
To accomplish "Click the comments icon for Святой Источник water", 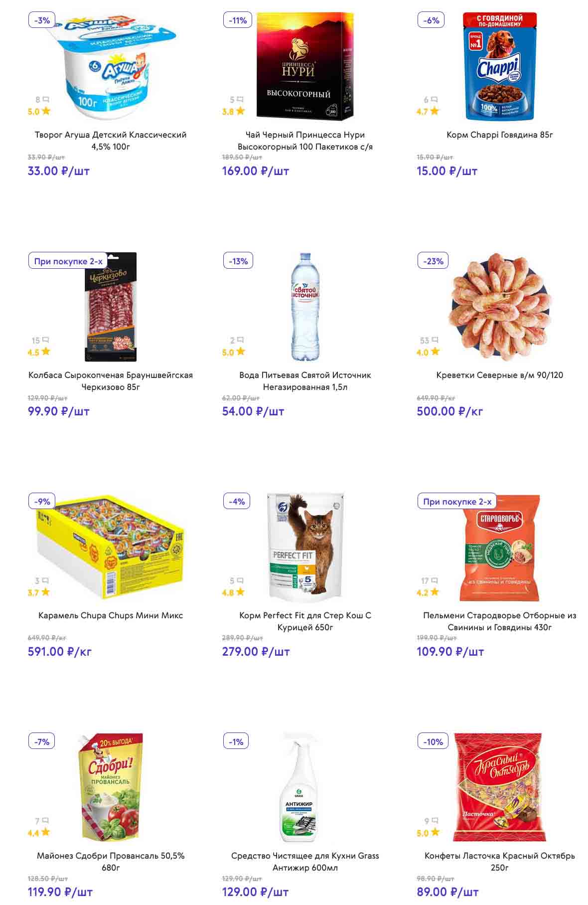I will (x=240, y=340).
